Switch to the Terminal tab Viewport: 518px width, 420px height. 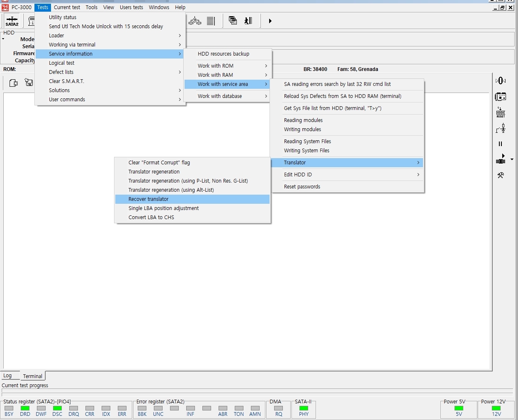tap(33, 376)
